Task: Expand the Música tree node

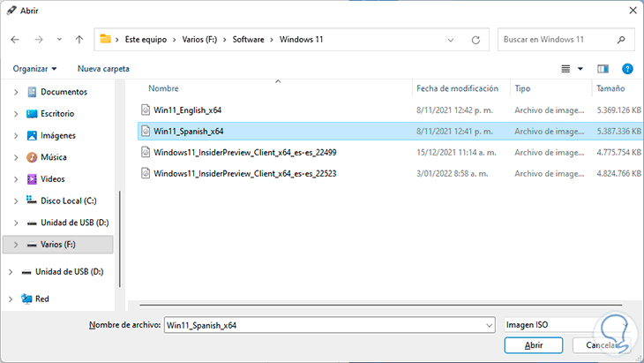Action: [16, 157]
